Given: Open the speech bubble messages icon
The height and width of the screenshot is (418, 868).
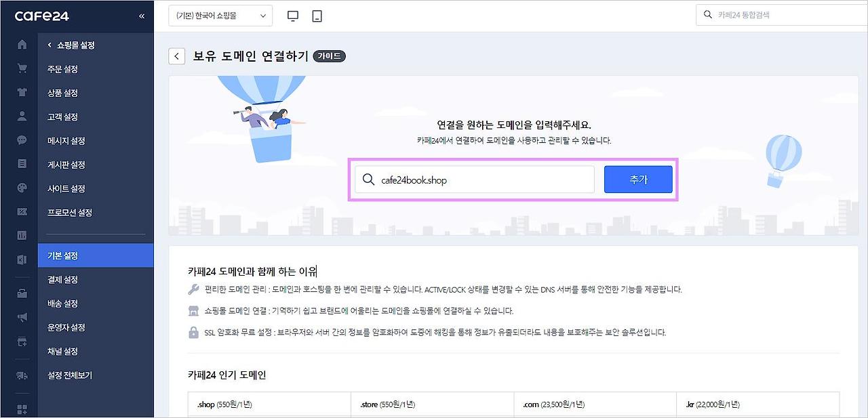Looking at the screenshot, I should (22, 140).
